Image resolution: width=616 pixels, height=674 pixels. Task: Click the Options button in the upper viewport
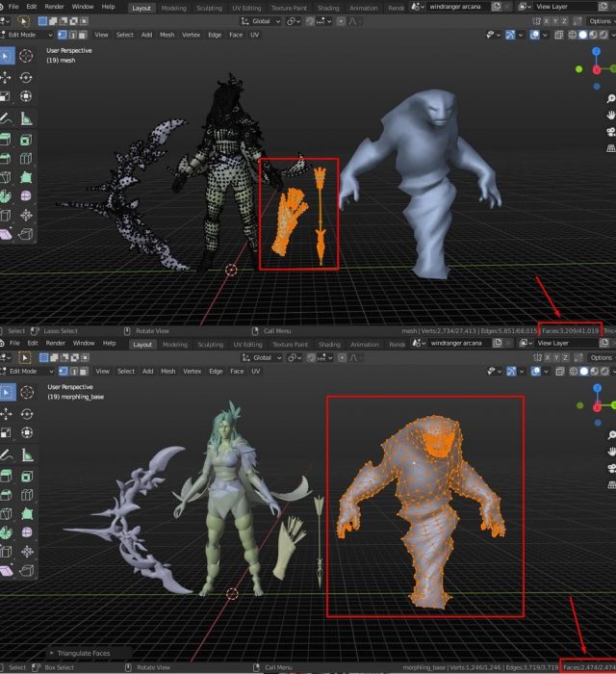pyautogui.click(x=602, y=20)
